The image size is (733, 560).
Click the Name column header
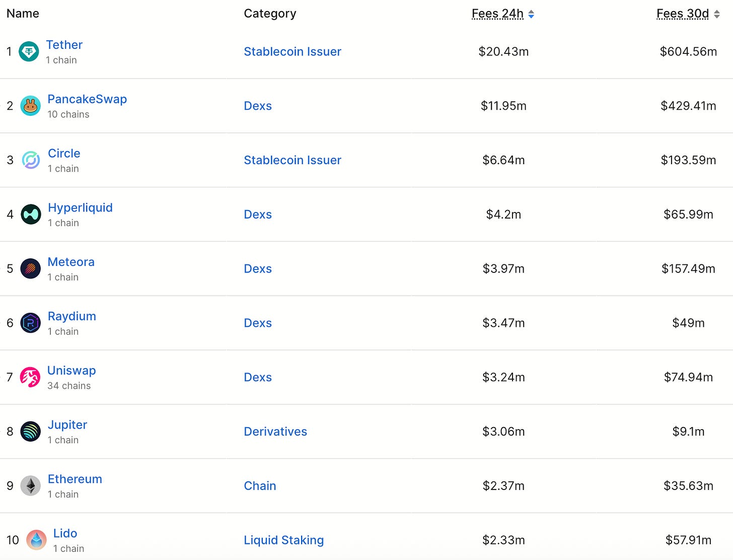pos(23,14)
